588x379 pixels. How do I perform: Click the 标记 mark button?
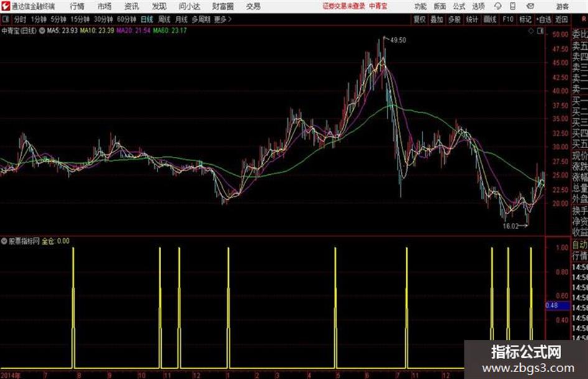pos(525,19)
